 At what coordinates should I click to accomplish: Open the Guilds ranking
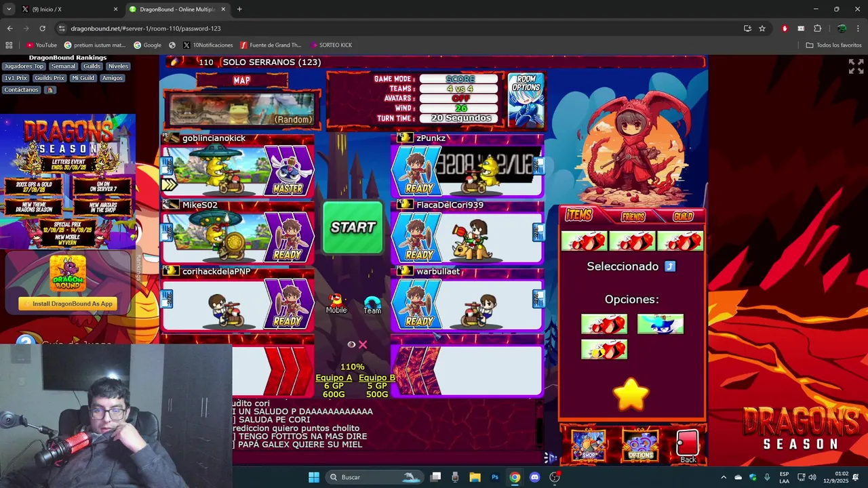point(92,66)
